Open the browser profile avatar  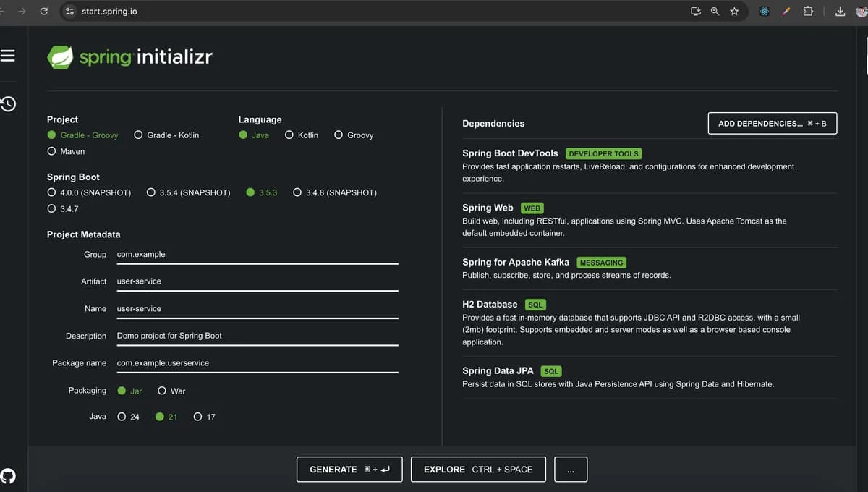[861, 12]
